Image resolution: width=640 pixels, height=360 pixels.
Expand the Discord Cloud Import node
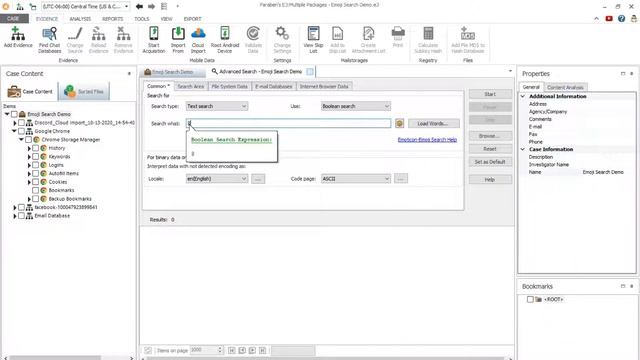point(15,123)
